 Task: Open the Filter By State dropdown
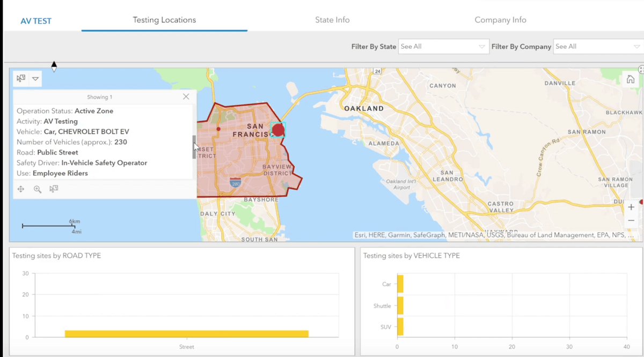(x=443, y=47)
